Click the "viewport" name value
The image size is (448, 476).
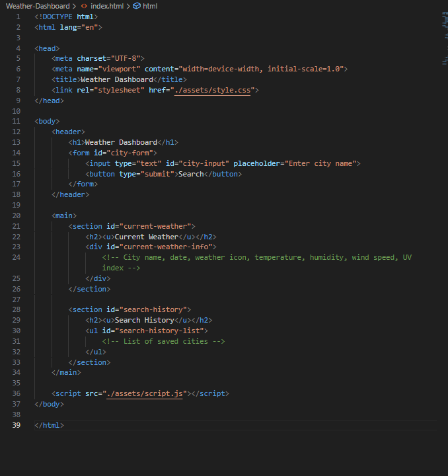pos(119,69)
